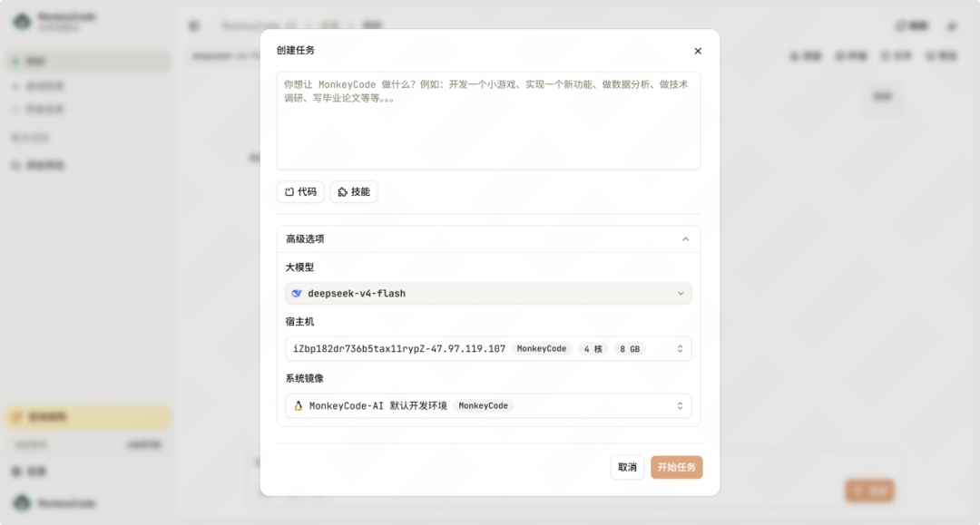
Task: Click the MonkeyCode tag on host row
Action: (x=541, y=349)
